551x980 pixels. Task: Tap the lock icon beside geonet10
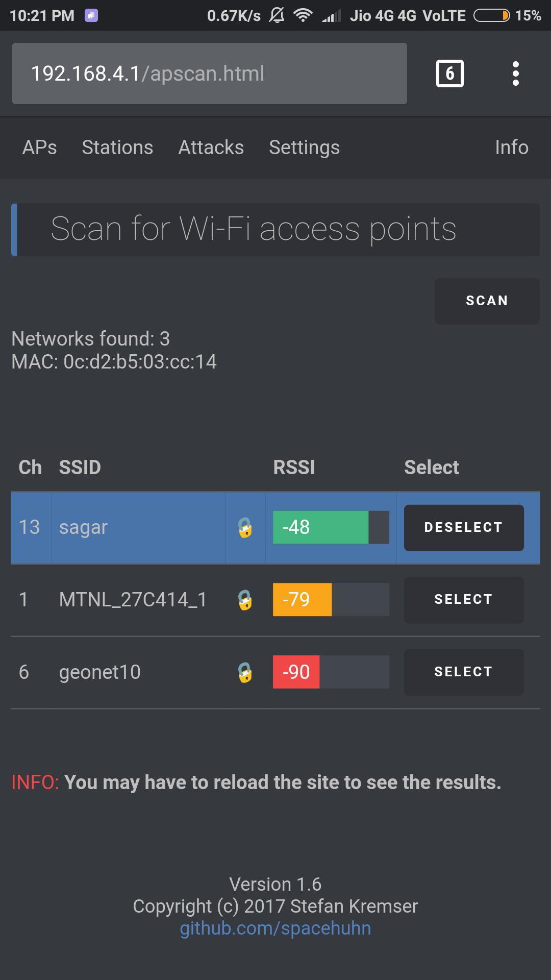(245, 672)
